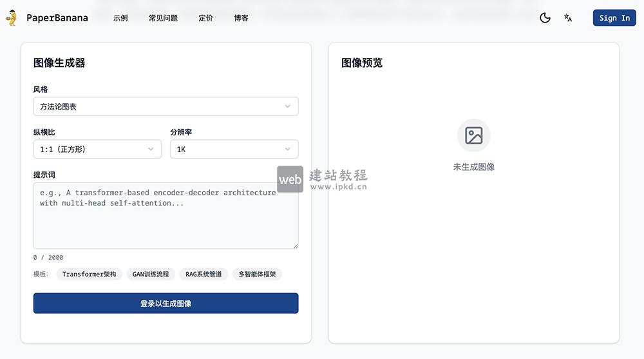
Task: Click the PaperBanana brand name link
Action: pos(57,17)
